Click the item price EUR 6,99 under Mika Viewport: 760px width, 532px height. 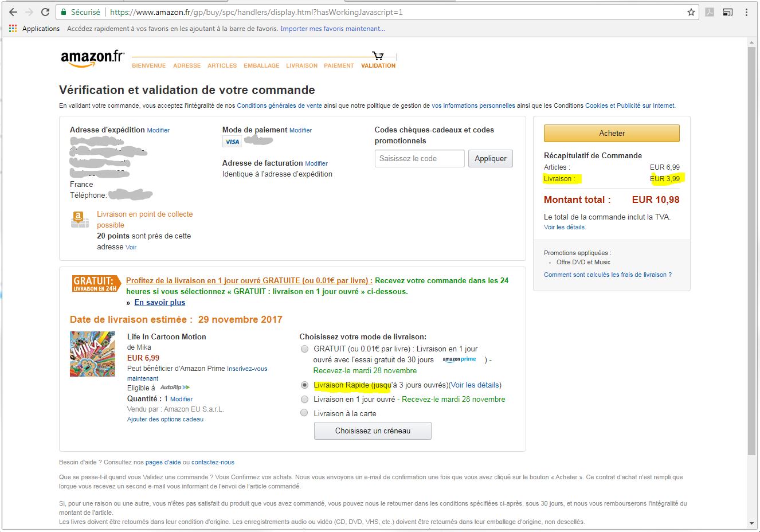[x=143, y=358]
